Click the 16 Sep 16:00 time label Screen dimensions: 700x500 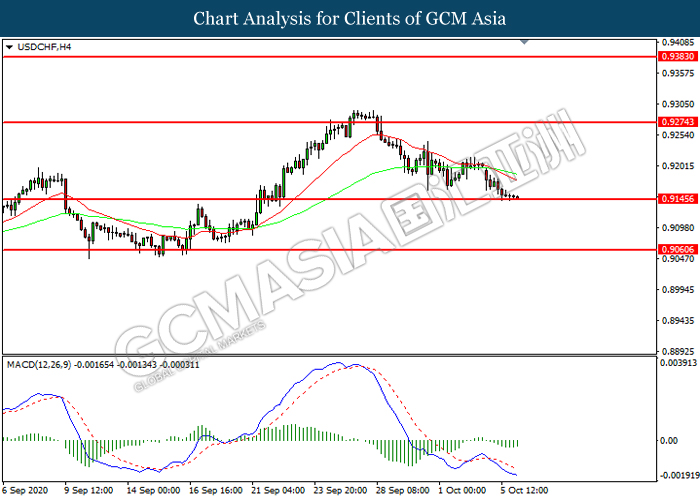216,490
